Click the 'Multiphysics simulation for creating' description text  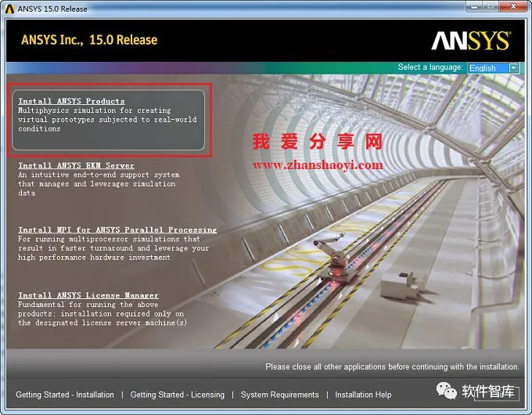coord(95,110)
